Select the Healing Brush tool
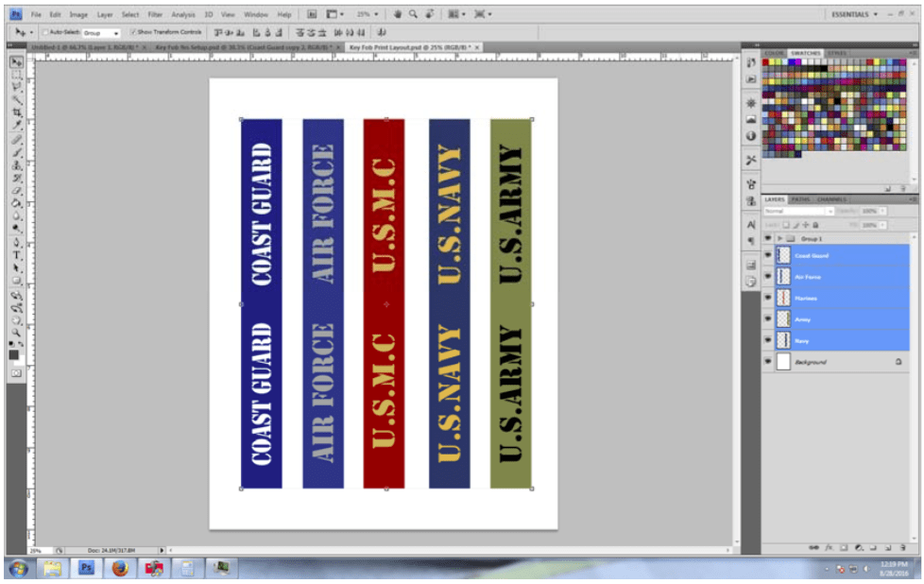Screen dimensions: 924x584 pyautogui.click(x=16, y=140)
